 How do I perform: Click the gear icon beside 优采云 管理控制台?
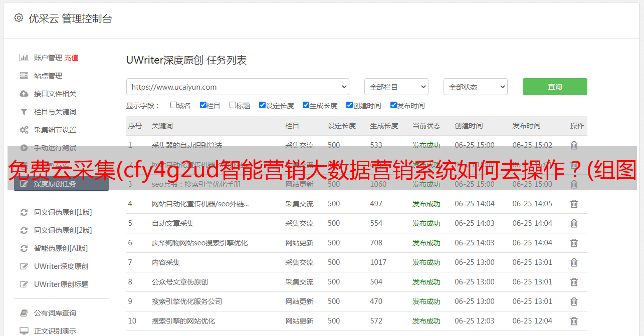click(x=19, y=18)
